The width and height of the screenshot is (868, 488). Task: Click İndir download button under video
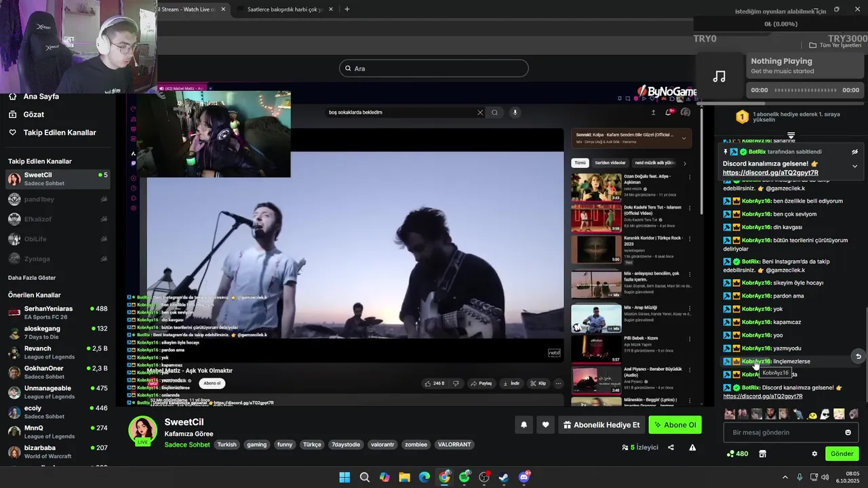pos(511,383)
